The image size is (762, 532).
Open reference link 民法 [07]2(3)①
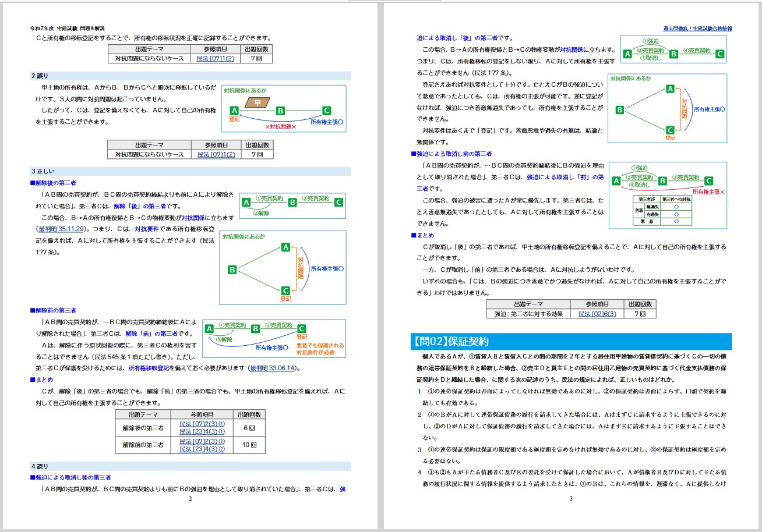click(x=202, y=424)
